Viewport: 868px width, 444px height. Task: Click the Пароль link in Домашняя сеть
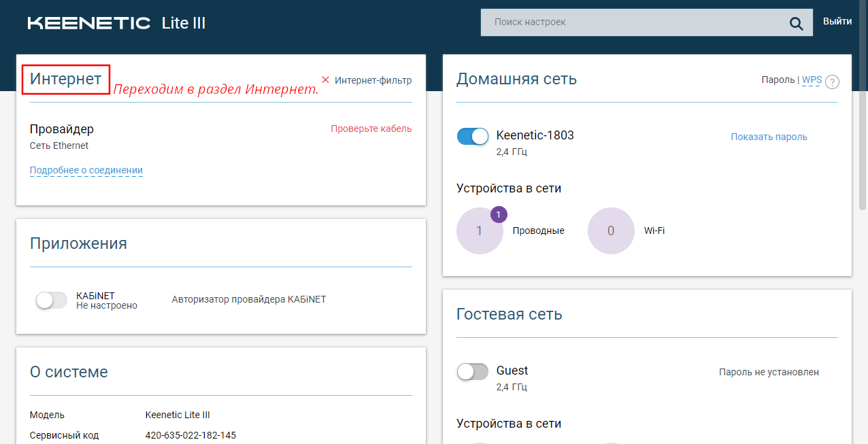pyautogui.click(x=778, y=80)
